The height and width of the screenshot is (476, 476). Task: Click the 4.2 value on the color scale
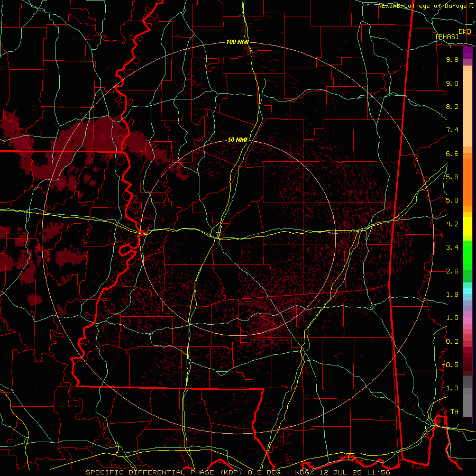tap(452, 224)
